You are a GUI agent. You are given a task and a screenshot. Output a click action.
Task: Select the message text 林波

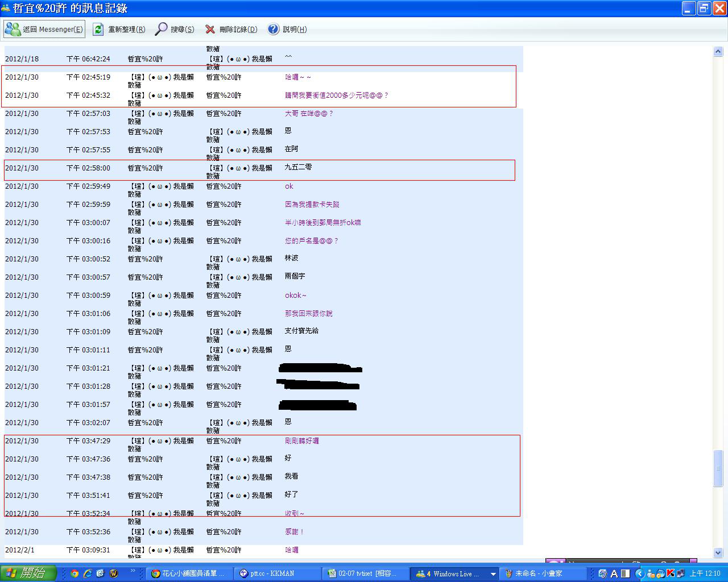click(292, 258)
